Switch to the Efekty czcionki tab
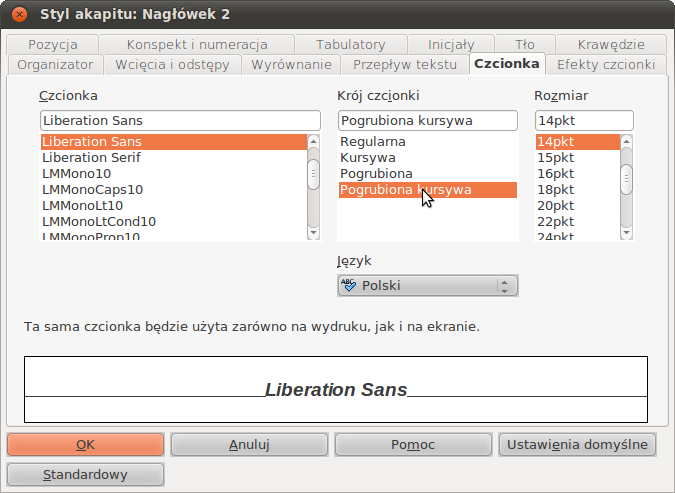Viewport: 675px width, 493px height. [606, 64]
